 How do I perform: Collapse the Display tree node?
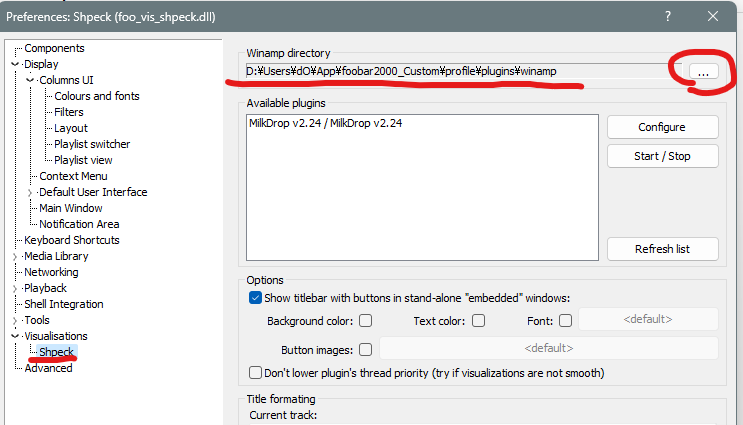click(15, 64)
